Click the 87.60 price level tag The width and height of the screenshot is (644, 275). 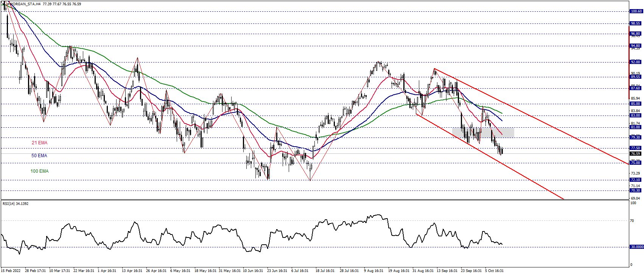coord(636,88)
